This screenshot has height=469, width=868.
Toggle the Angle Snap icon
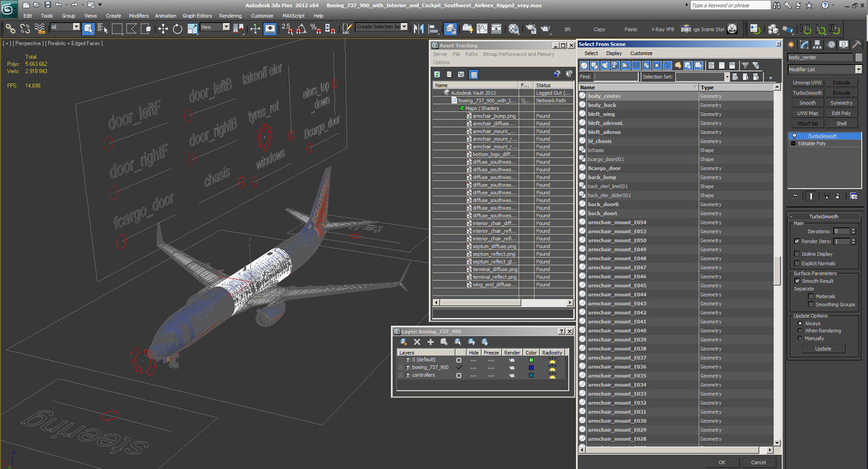(301, 28)
